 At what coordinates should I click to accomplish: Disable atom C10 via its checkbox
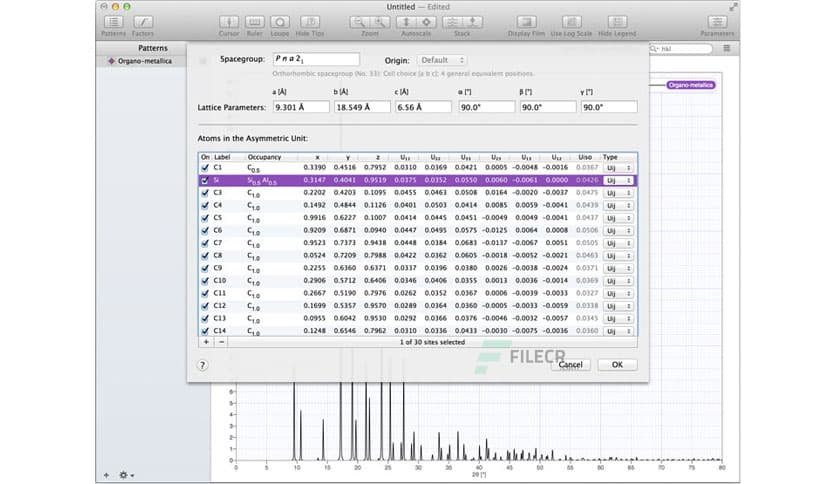click(206, 281)
